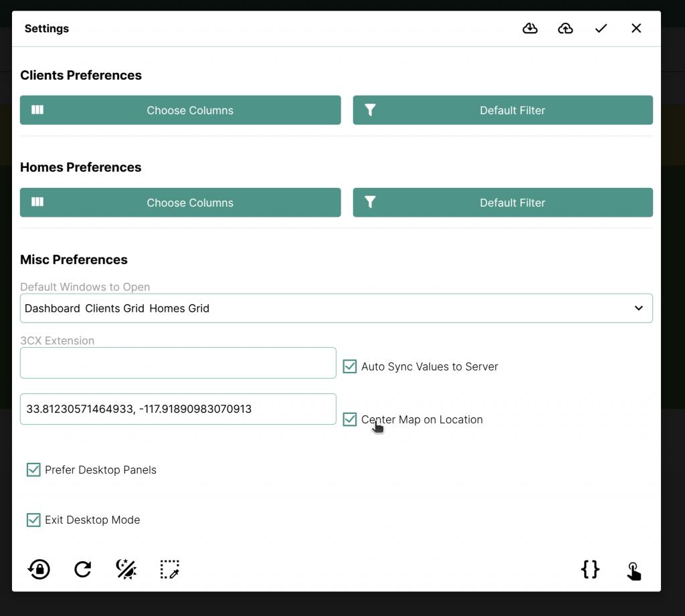Open Default Filter under Clients Preferences
Viewport: 685px width, 616px height.
tap(502, 110)
